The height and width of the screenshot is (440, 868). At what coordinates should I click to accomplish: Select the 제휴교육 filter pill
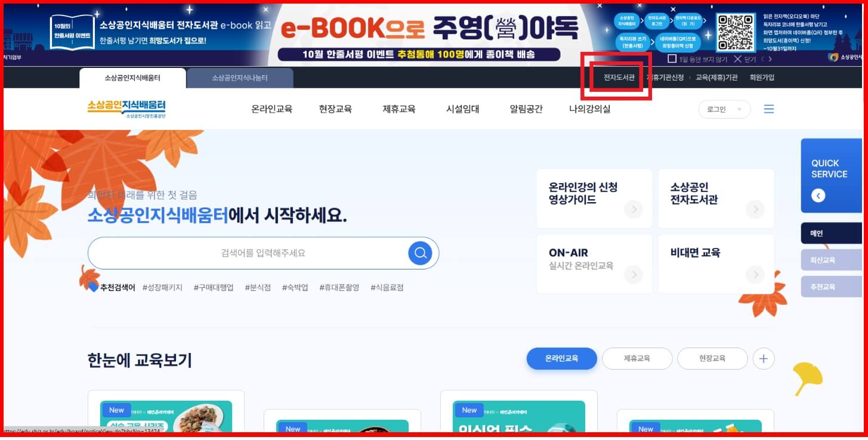[637, 359]
